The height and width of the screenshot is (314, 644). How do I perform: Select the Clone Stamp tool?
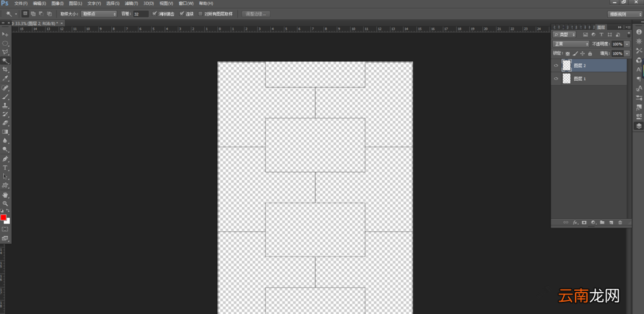5,105
